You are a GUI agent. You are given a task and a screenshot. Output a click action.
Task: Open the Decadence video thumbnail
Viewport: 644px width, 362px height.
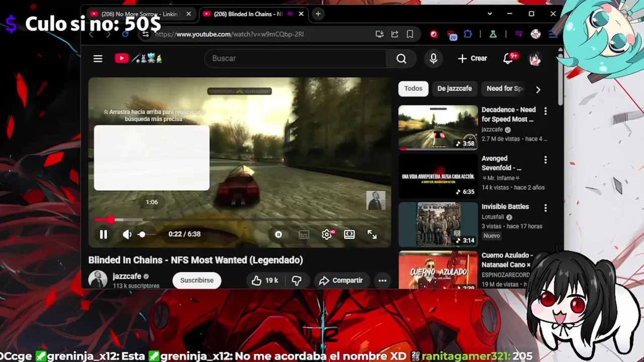(438, 128)
